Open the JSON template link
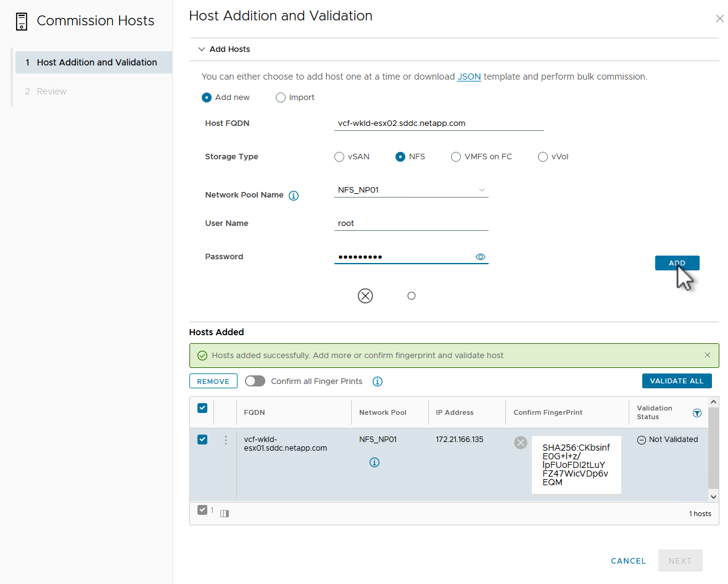This screenshot has height=584, width=728. (469, 77)
